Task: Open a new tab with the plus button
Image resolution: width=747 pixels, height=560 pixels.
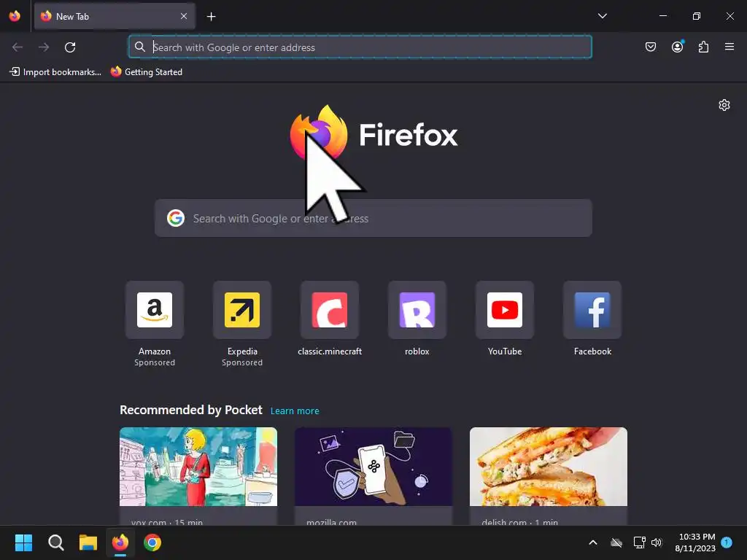Action: point(211,17)
